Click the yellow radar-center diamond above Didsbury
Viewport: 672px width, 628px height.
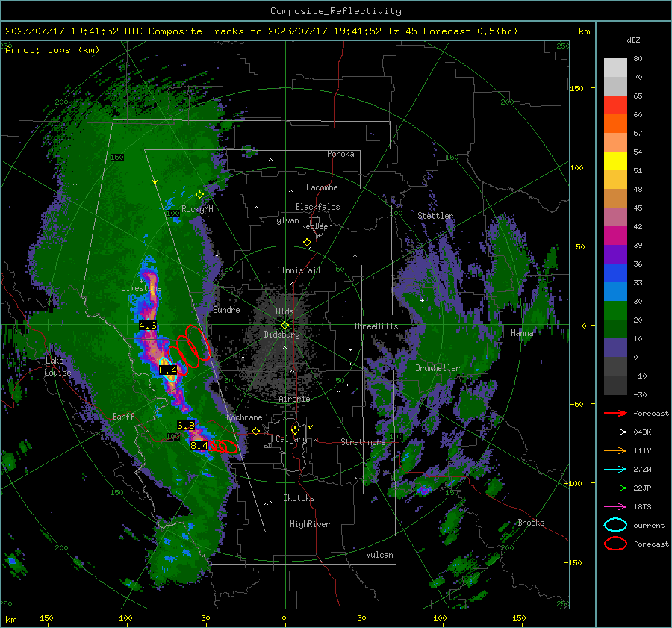284,326
